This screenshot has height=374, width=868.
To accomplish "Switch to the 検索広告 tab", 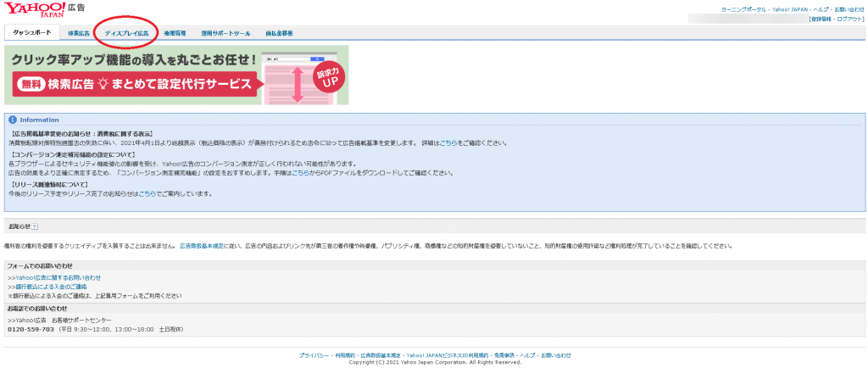I will click(x=79, y=33).
